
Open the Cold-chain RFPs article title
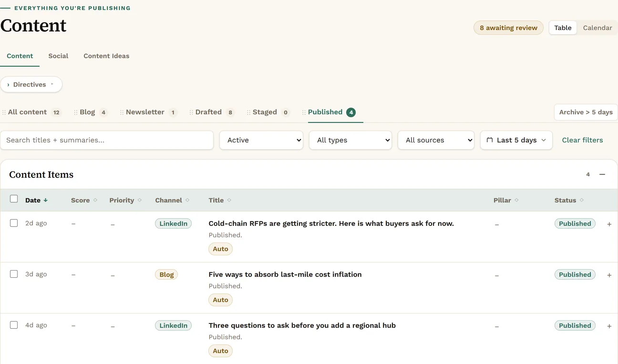331,223
